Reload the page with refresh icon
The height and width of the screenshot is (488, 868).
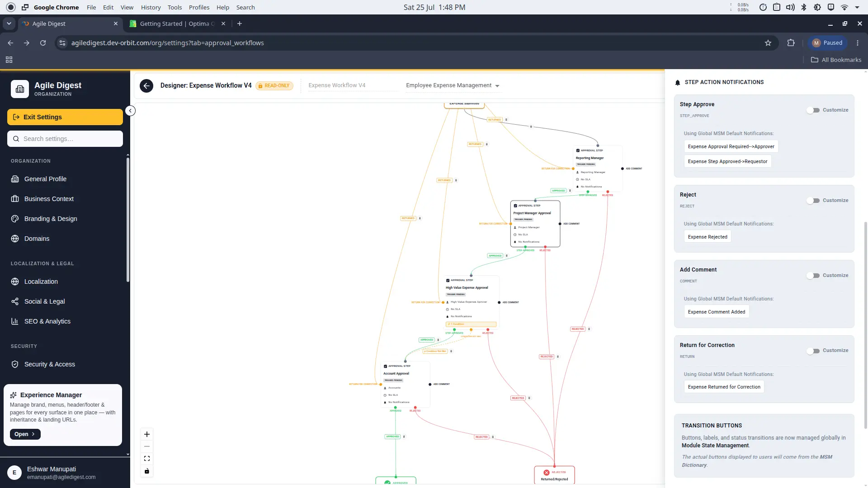coord(43,43)
